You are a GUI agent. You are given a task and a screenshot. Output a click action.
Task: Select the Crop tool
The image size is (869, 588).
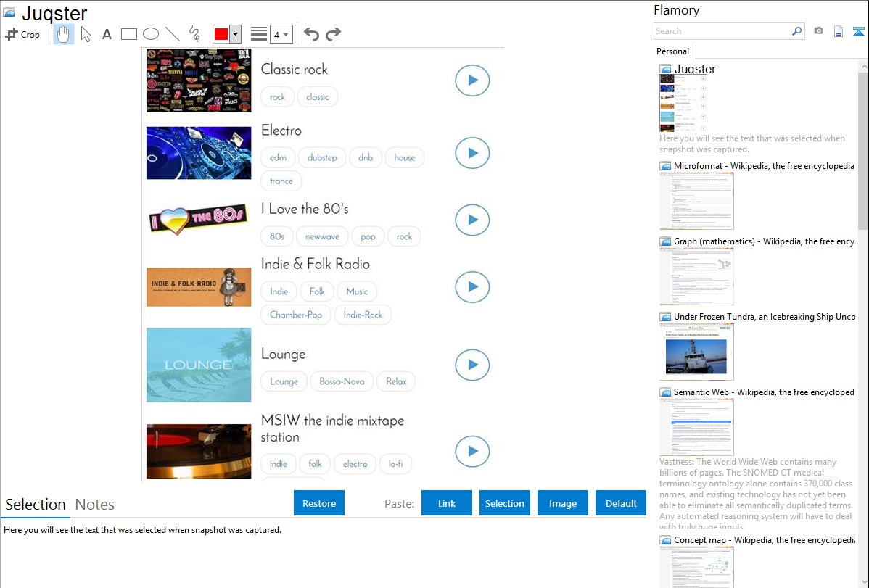(x=22, y=34)
